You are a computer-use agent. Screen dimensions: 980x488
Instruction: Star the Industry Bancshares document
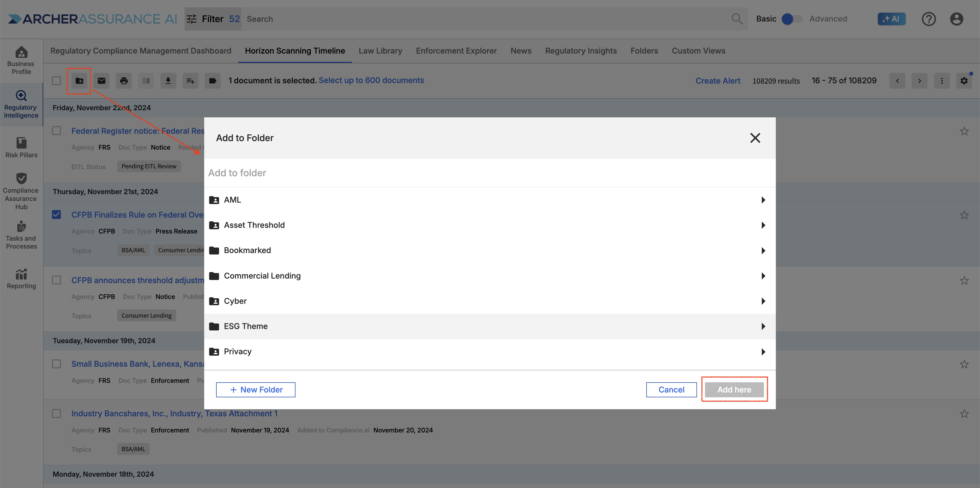pos(964,413)
